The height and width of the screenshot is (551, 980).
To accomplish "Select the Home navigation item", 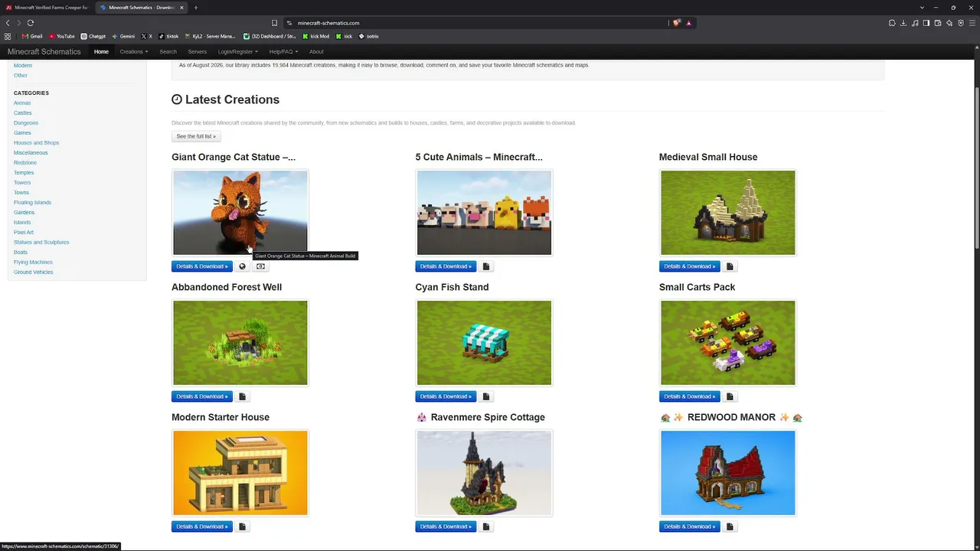I will point(101,51).
